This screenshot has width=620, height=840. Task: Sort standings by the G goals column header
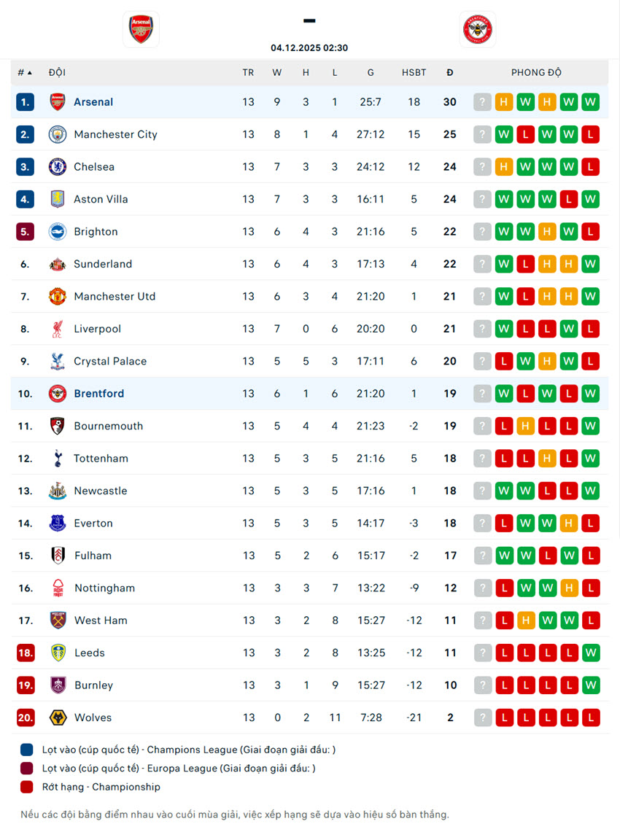pos(371,72)
